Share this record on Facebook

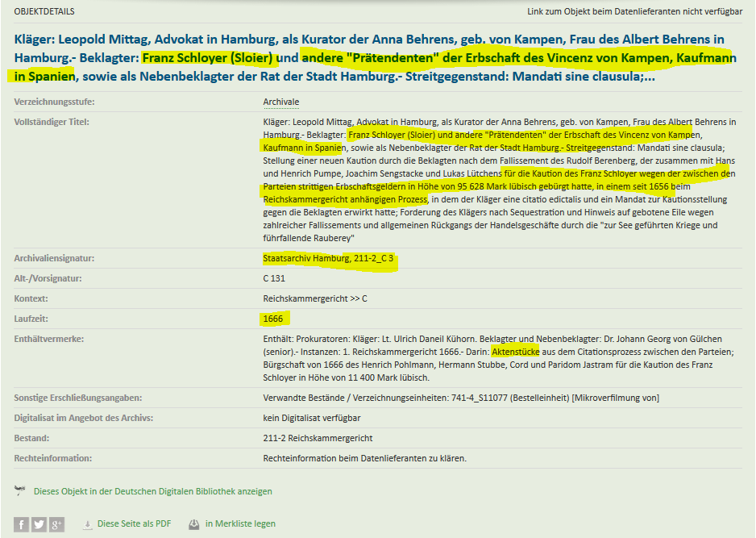pos(22,524)
